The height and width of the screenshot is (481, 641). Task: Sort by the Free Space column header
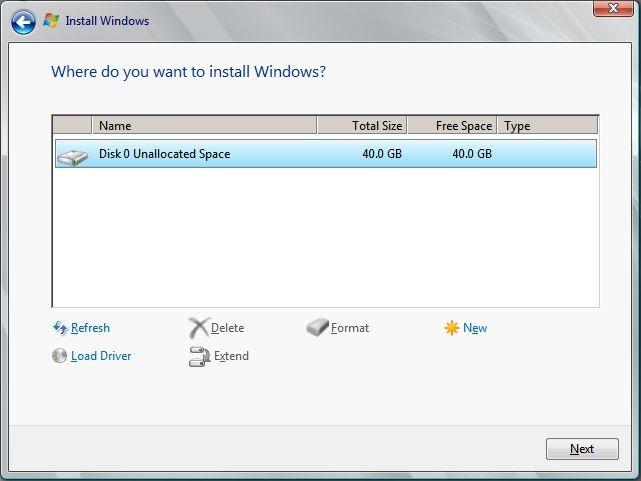click(x=452, y=125)
